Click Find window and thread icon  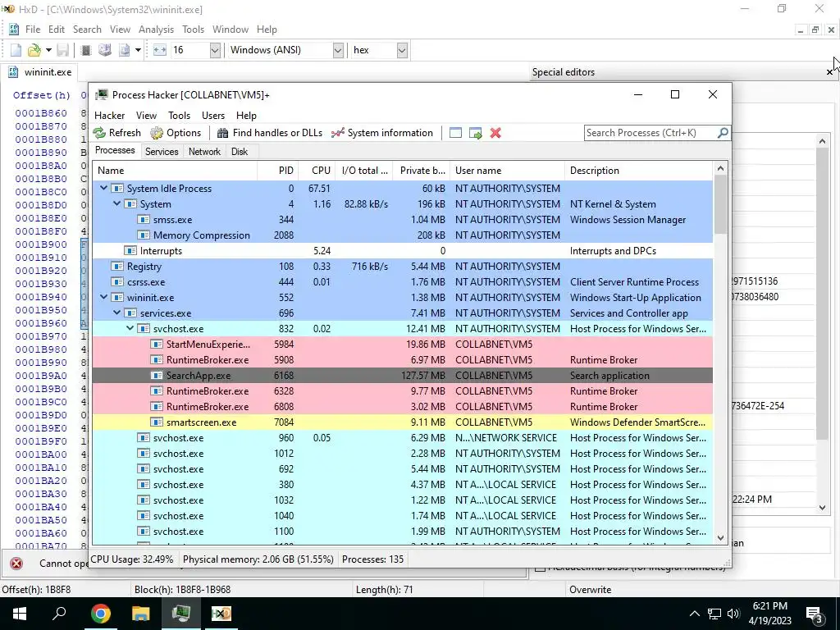tap(475, 133)
